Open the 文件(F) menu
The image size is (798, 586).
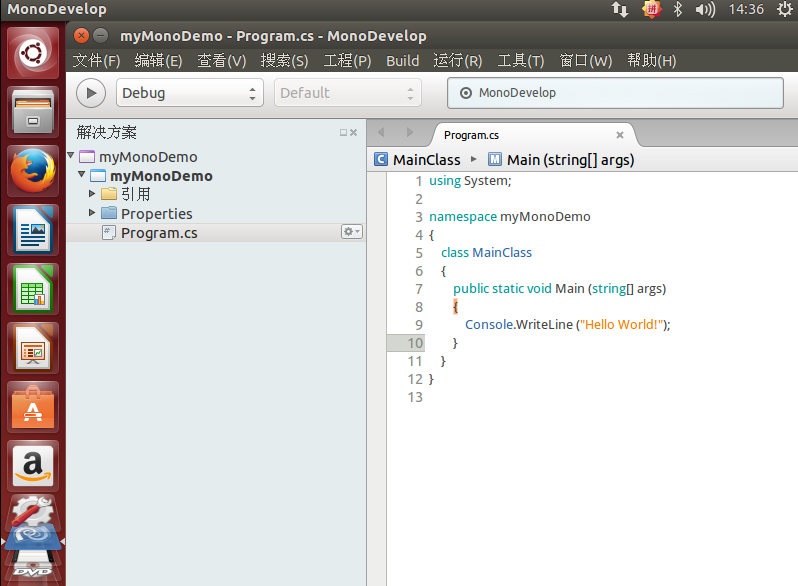coord(96,61)
